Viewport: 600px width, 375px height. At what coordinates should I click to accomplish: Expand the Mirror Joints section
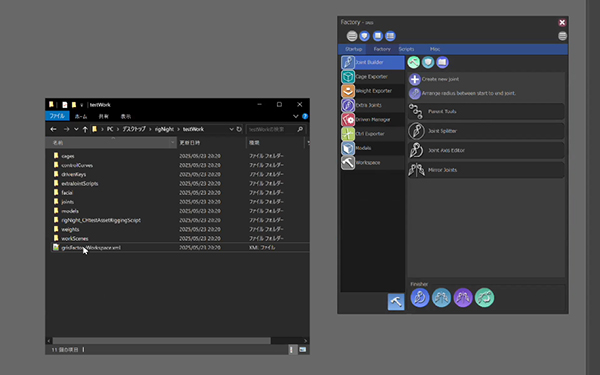click(x=486, y=170)
